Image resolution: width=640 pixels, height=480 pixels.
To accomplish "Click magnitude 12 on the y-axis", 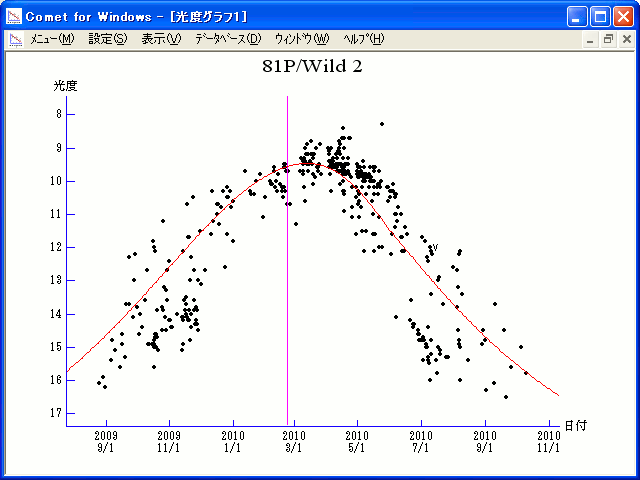I will (x=56, y=247).
